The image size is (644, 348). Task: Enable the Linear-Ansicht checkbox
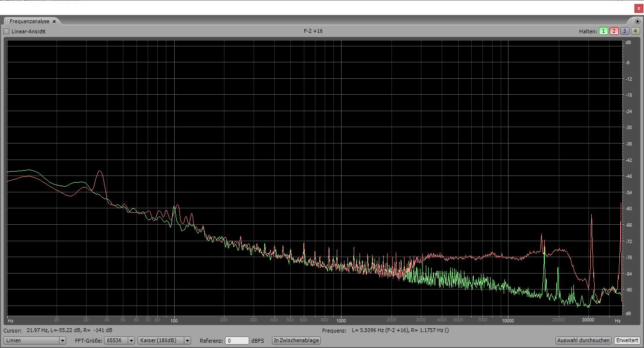click(x=6, y=31)
